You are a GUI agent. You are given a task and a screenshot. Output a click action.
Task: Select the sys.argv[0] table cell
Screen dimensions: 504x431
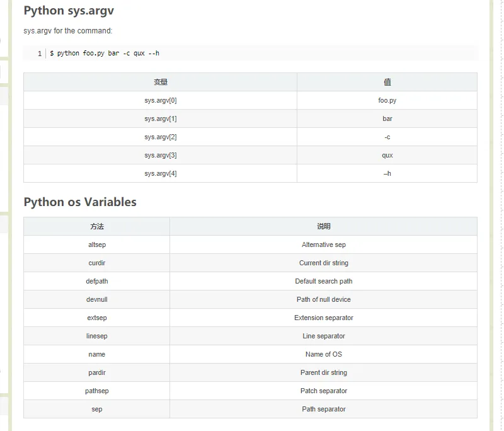(x=160, y=100)
